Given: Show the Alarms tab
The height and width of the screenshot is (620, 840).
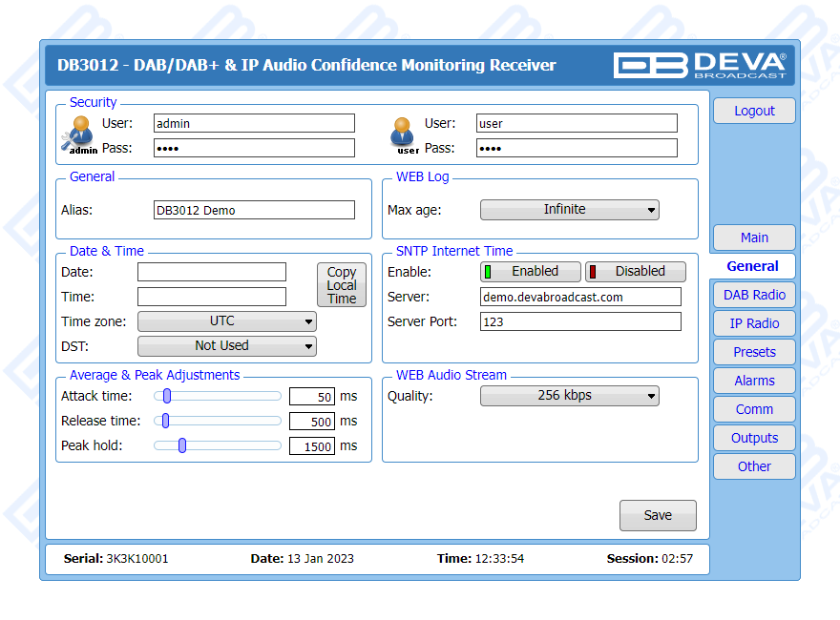Looking at the screenshot, I should [754, 381].
